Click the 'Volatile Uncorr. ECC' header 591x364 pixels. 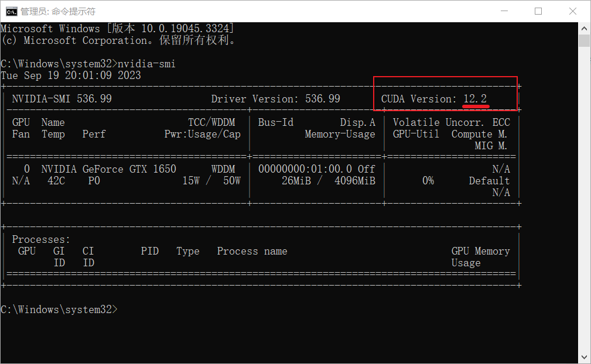click(x=452, y=122)
